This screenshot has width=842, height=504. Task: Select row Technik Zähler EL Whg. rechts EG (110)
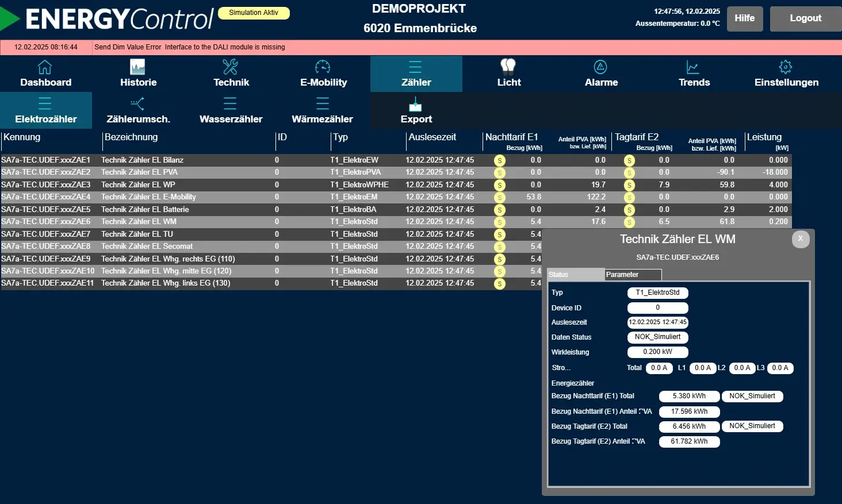pos(271,259)
